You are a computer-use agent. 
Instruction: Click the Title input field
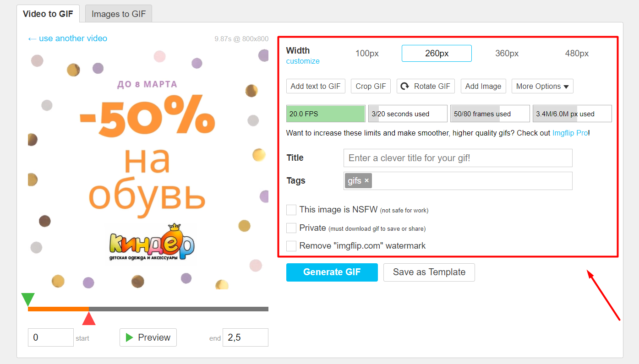click(458, 158)
